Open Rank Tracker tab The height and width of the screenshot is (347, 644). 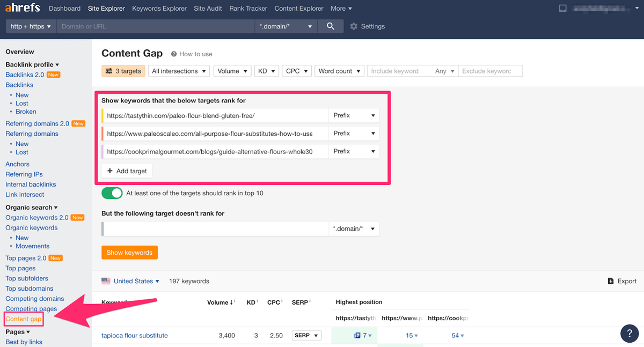pyautogui.click(x=248, y=9)
